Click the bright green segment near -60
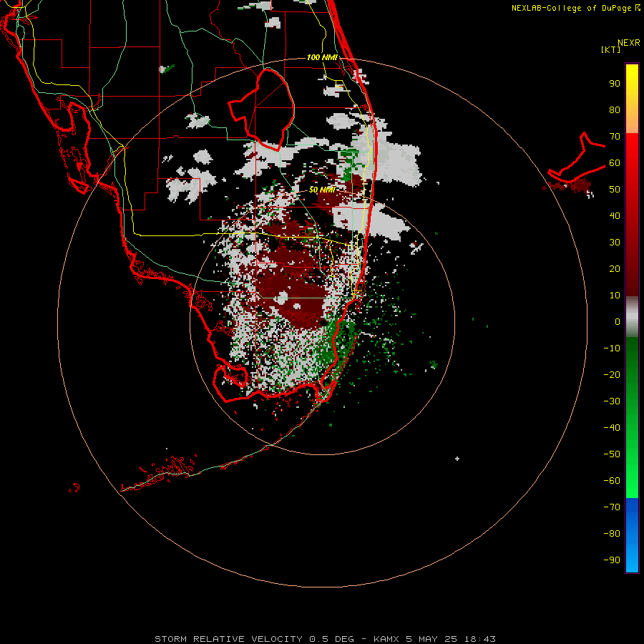Viewport: 644px width, 644px height. tap(632, 481)
